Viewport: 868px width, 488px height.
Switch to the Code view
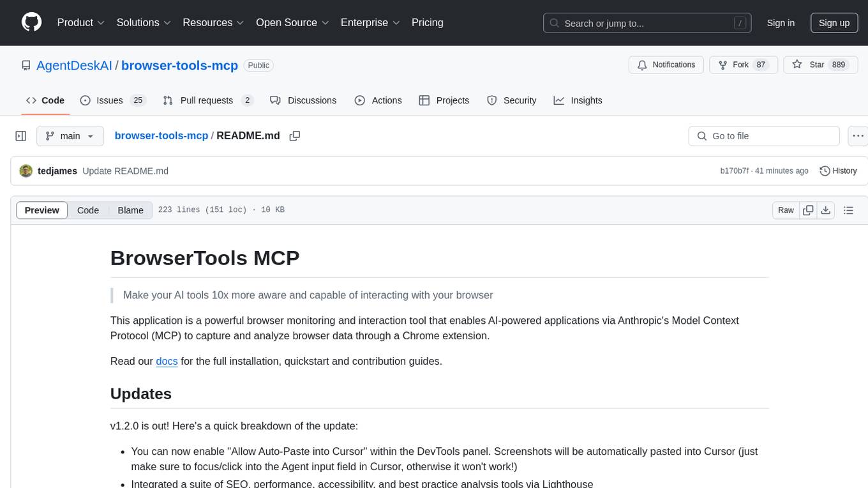click(x=88, y=210)
